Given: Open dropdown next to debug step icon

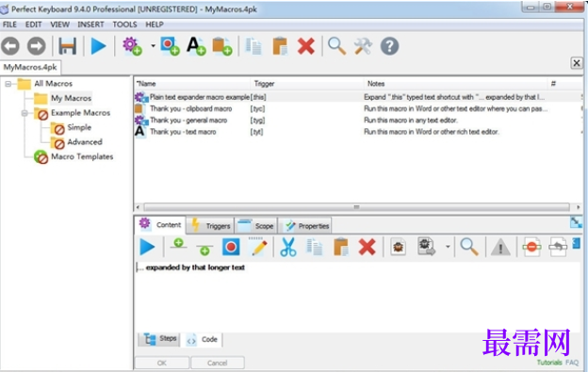Looking at the screenshot, I should (x=448, y=247).
